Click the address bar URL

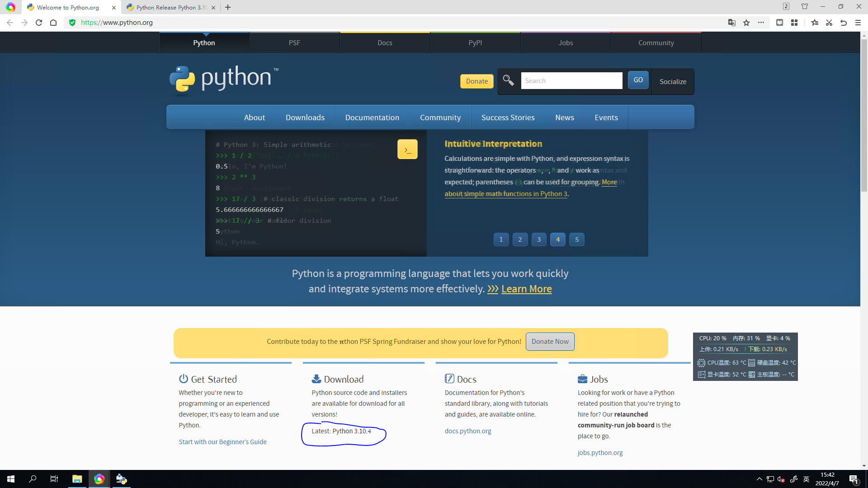pyautogui.click(x=117, y=23)
